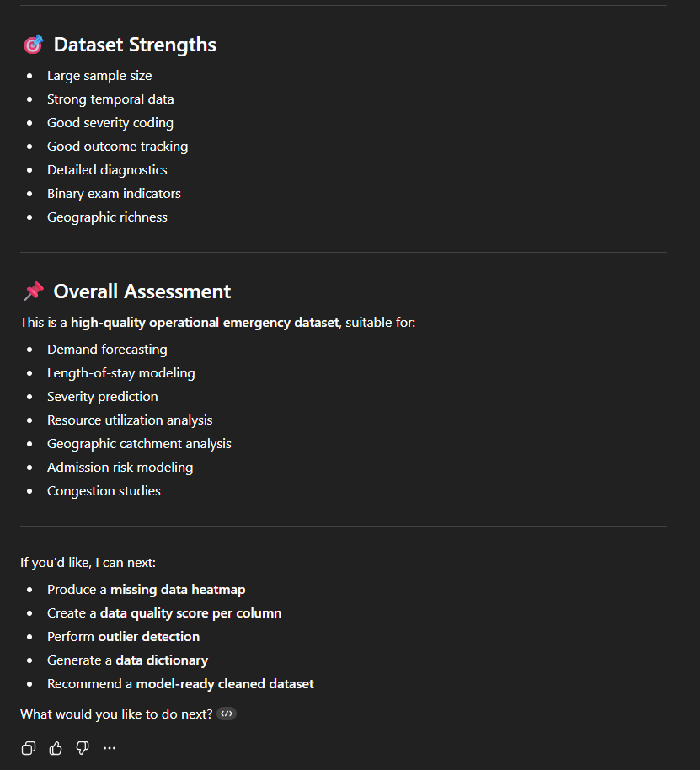The height and width of the screenshot is (770, 700).
Task: Click "high-quality operational emergency dataset" bold text
Action: [x=204, y=323]
